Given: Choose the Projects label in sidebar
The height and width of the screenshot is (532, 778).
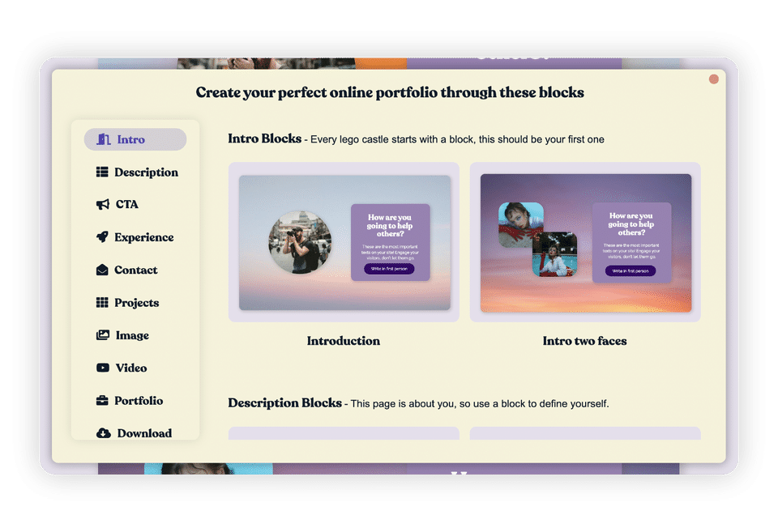Looking at the screenshot, I should point(137,303).
